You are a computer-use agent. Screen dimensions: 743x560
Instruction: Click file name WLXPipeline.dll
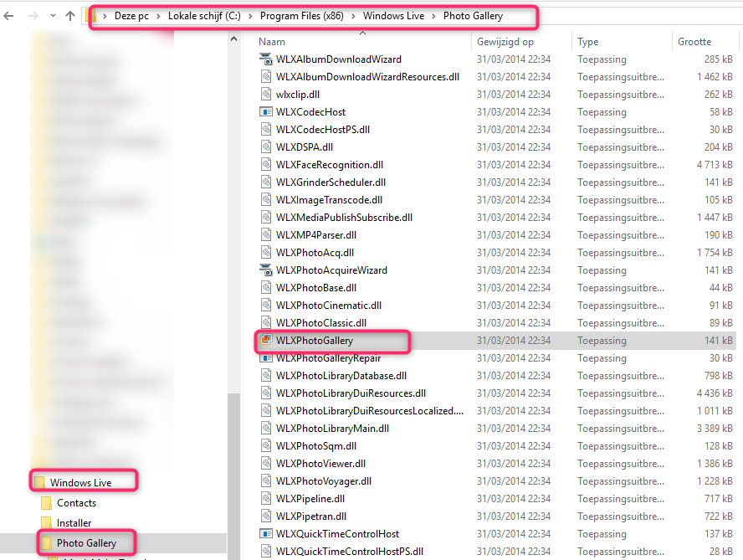tap(310, 498)
